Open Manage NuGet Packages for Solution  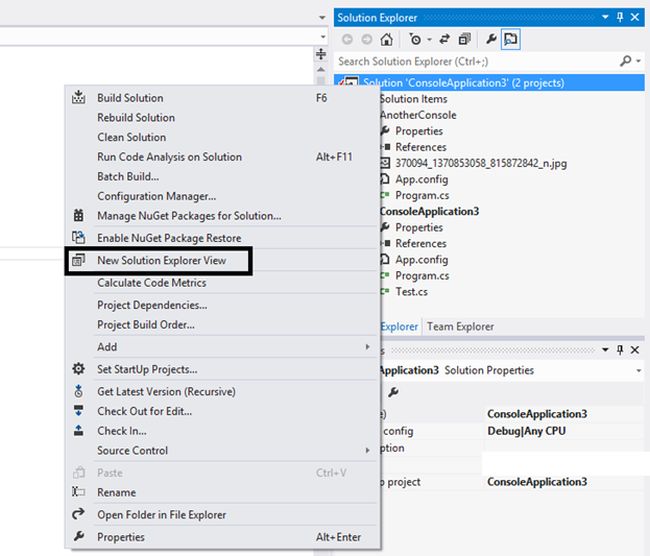click(223, 216)
